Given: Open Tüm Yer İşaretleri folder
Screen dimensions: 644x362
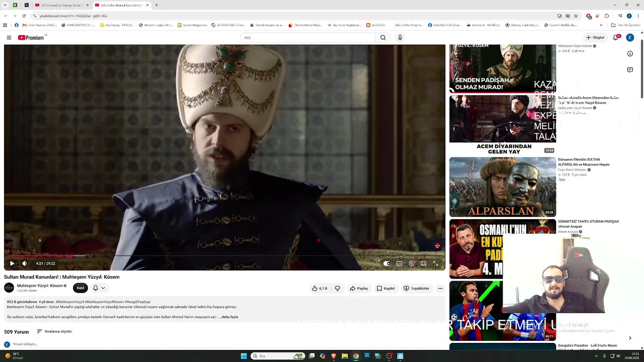Looking at the screenshot, I should coord(626,25).
